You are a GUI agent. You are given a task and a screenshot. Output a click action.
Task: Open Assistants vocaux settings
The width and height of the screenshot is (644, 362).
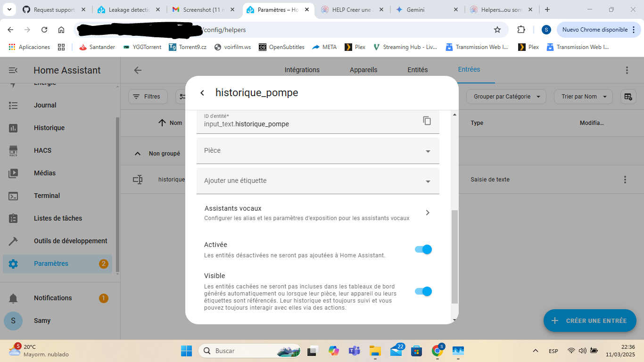pyautogui.click(x=318, y=213)
